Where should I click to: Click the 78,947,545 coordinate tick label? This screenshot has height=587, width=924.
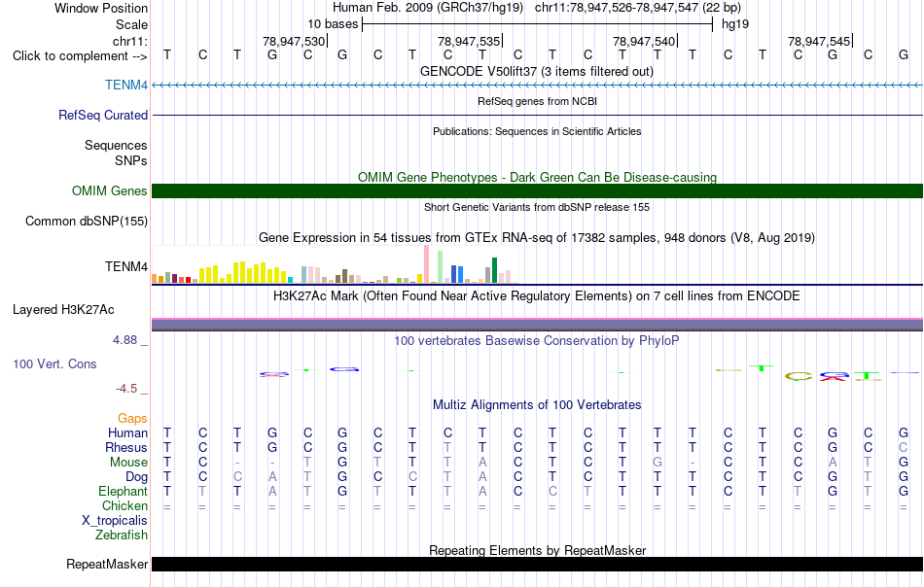(x=819, y=41)
